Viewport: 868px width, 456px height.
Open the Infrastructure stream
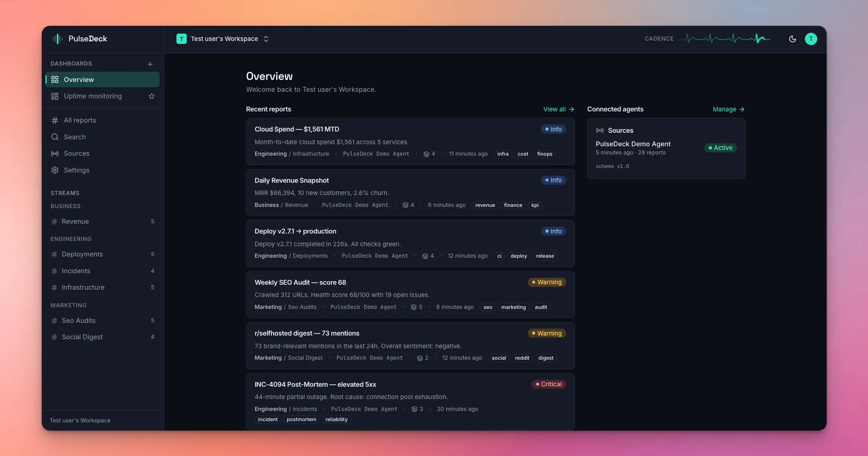(102, 287)
